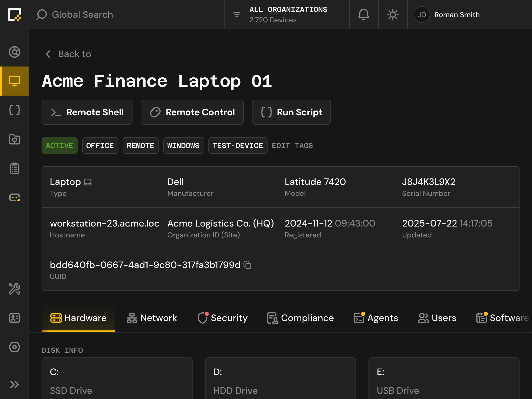532x399 pixels.
Task: Toggle the TEST-DEVICE tag chip
Action: coord(237,145)
